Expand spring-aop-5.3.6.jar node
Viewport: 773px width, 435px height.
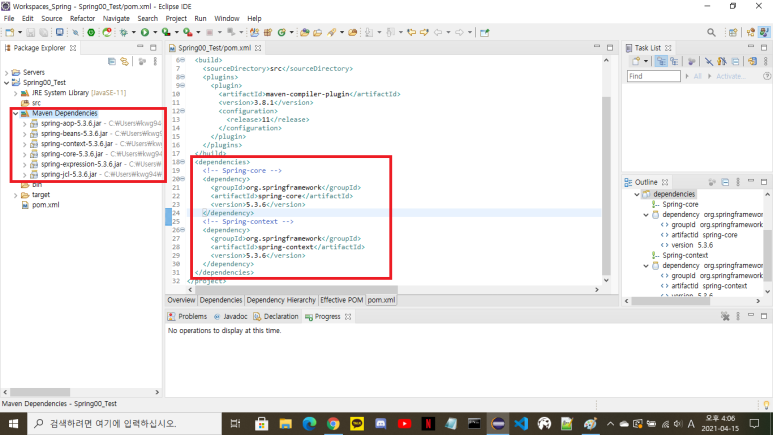pyautogui.click(x=25, y=124)
